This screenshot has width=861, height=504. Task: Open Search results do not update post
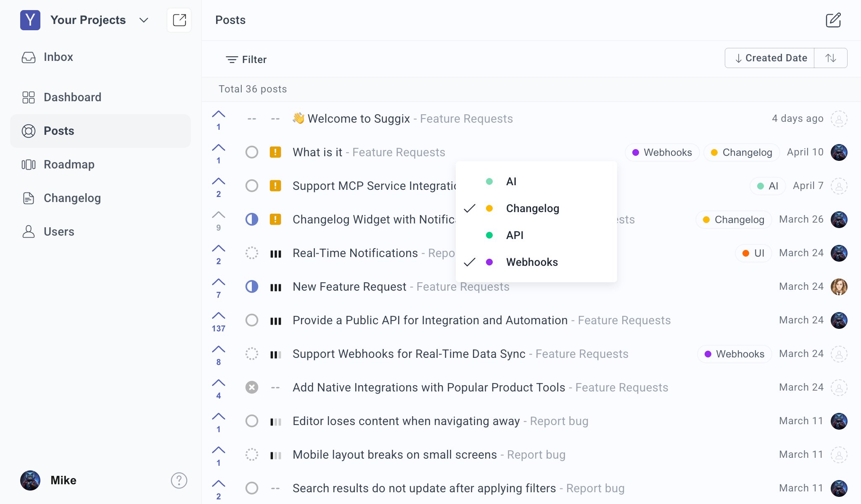click(x=424, y=488)
